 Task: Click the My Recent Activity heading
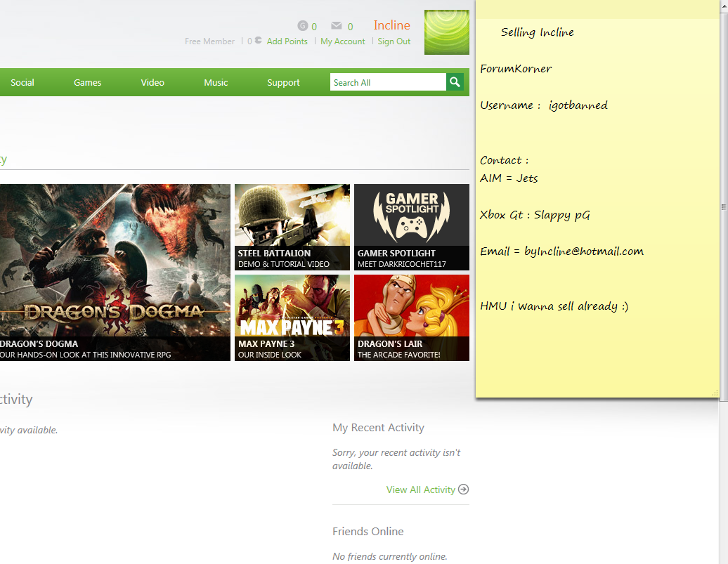[x=378, y=428]
